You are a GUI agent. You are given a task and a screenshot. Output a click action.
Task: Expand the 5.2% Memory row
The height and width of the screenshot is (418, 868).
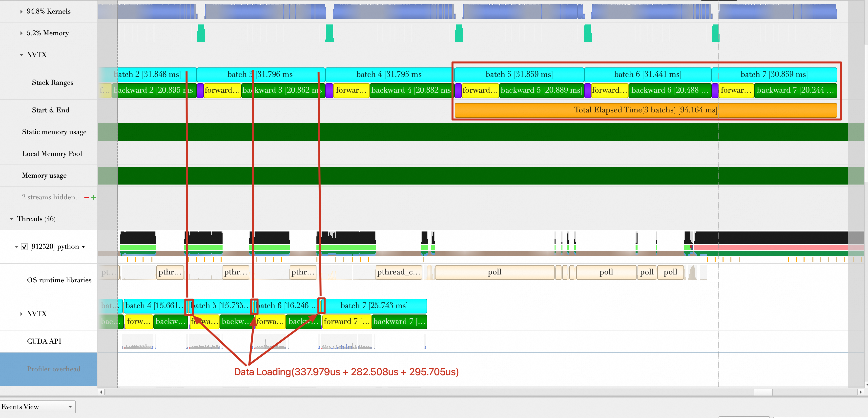[21, 33]
